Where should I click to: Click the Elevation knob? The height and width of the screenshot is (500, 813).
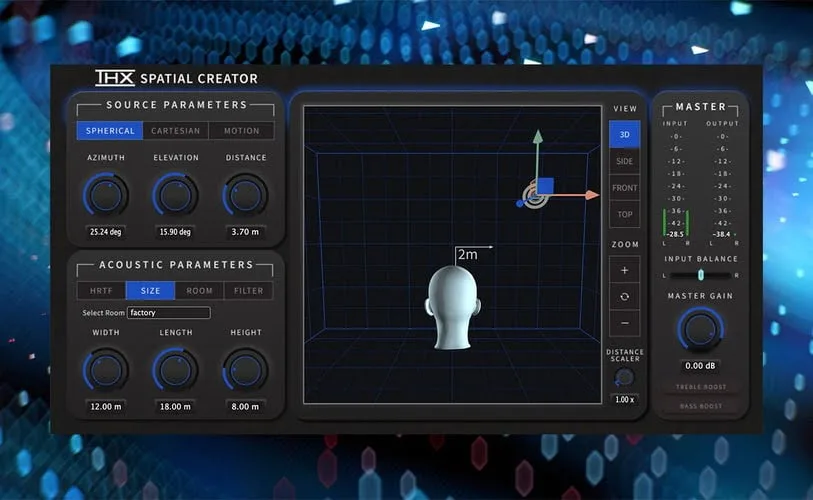[175, 195]
